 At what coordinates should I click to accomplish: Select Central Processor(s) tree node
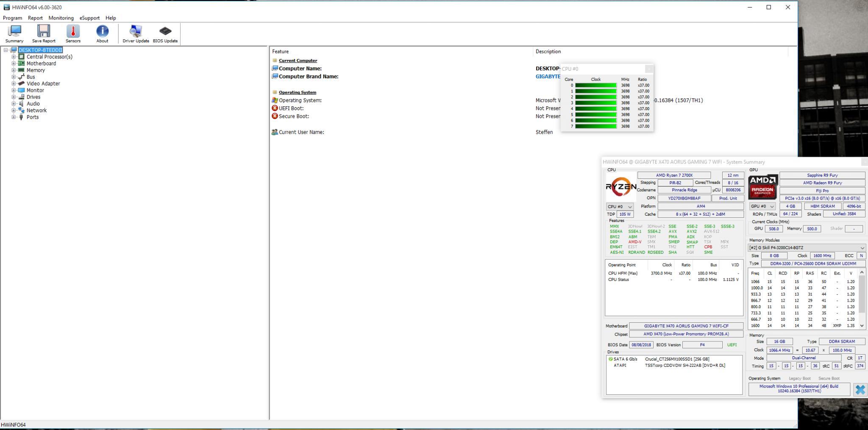coord(49,57)
